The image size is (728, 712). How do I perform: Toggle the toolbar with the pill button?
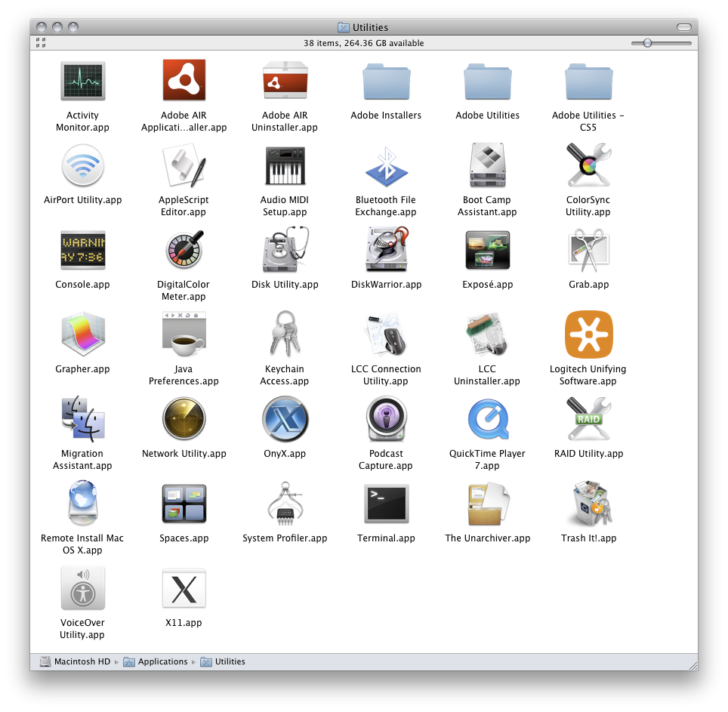[684, 27]
